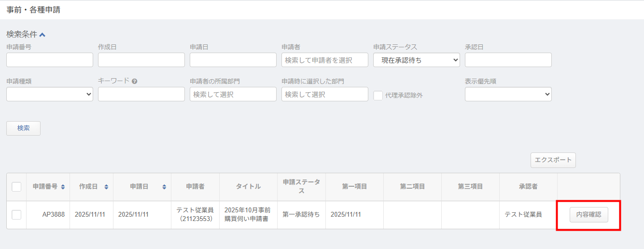This screenshot has height=249, width=644.
Task: Open 内容確認 for request AP3888
Action: [588, 215]
